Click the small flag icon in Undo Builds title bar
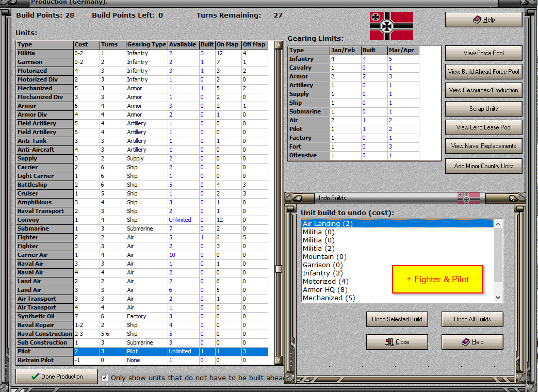 [x=469, y=198]
